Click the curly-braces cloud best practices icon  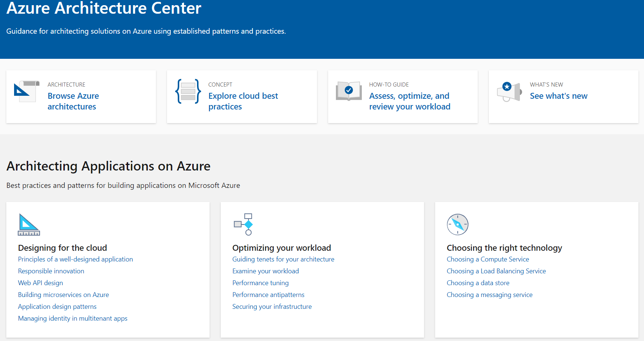tap(188, 91)
